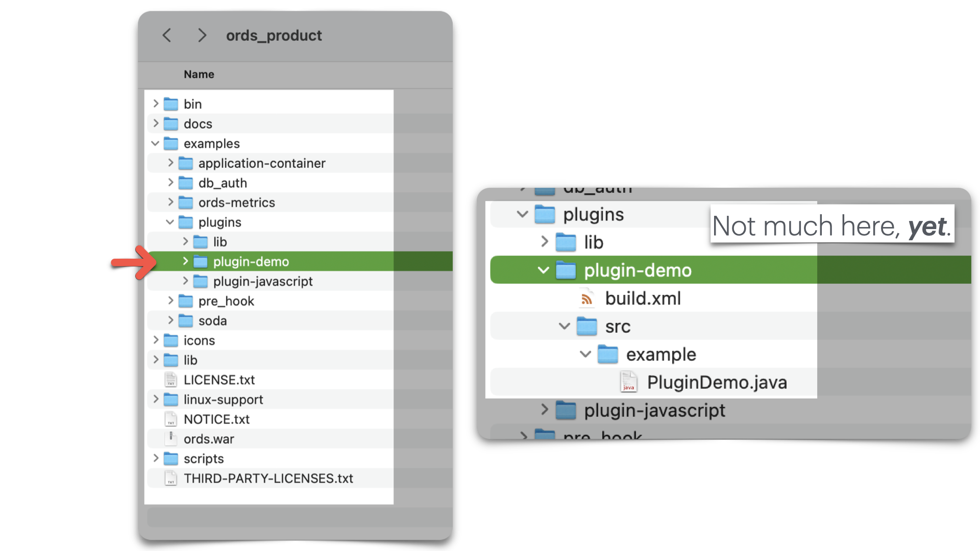
Task: Click the soda folder icon
Action: coord(185,320)
